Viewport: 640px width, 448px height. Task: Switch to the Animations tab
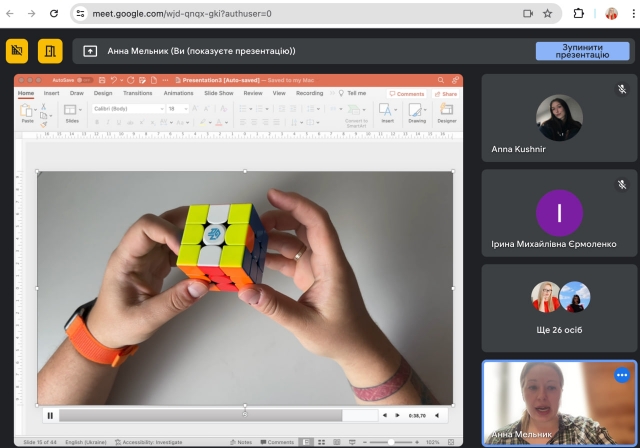(178, 93)
